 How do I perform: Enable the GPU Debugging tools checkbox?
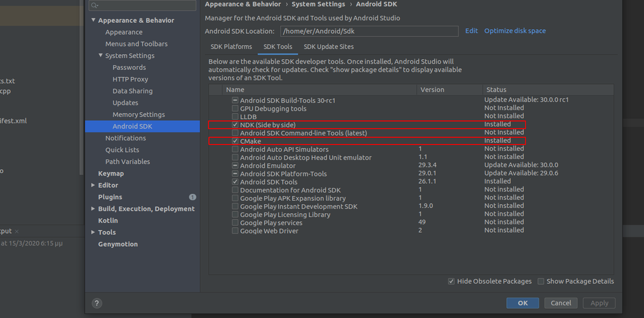(x=235, y=109)
